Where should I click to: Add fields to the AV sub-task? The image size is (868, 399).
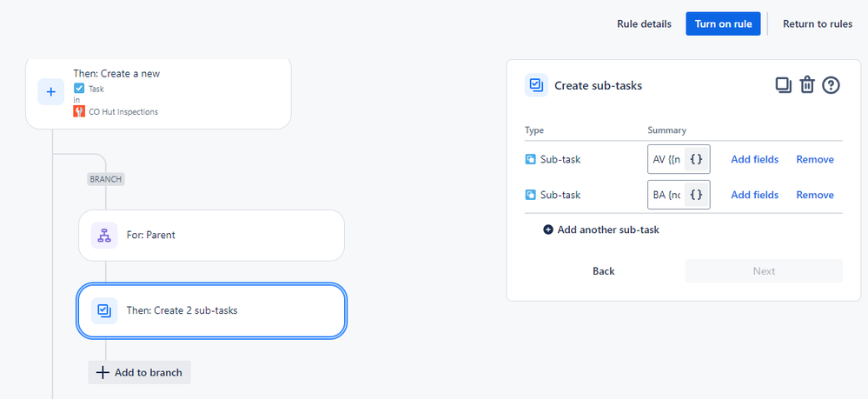pos(754,159)
